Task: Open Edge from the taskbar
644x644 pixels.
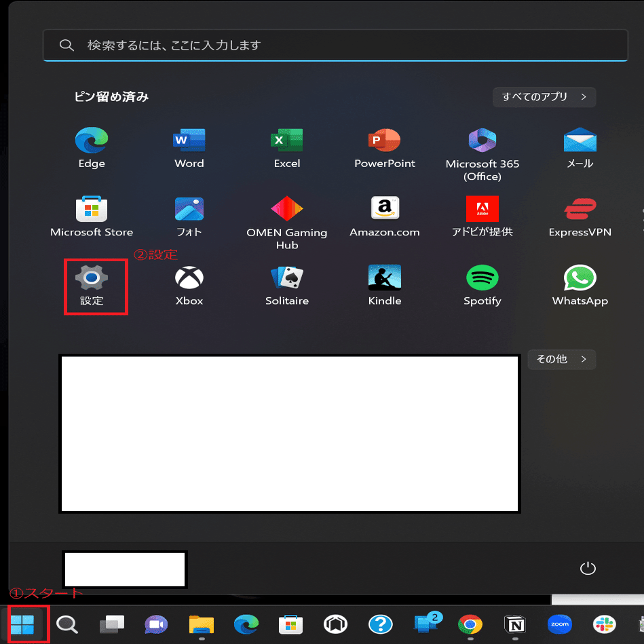Action: click(x=246, y=625)
